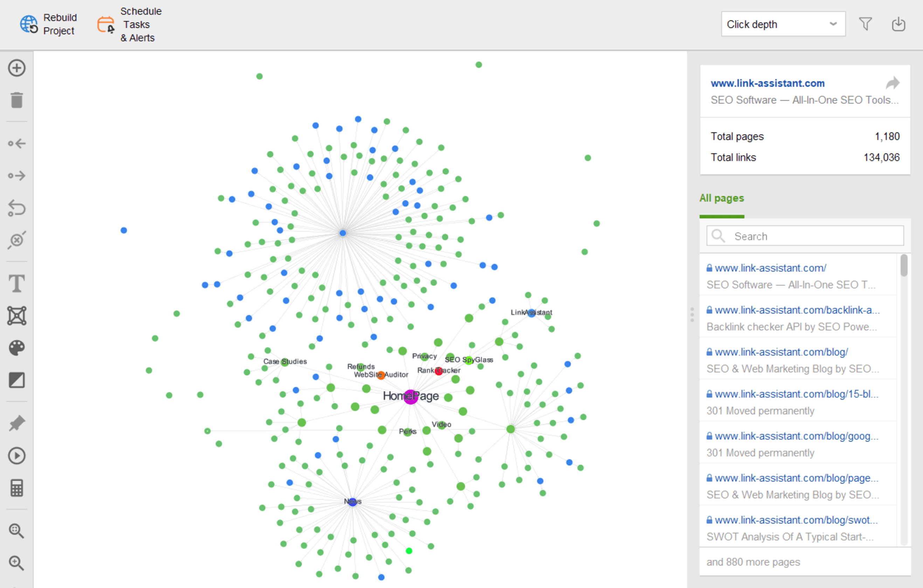
Task: Delete the selected node with trash icon
Action: click(x=16, y=100)
